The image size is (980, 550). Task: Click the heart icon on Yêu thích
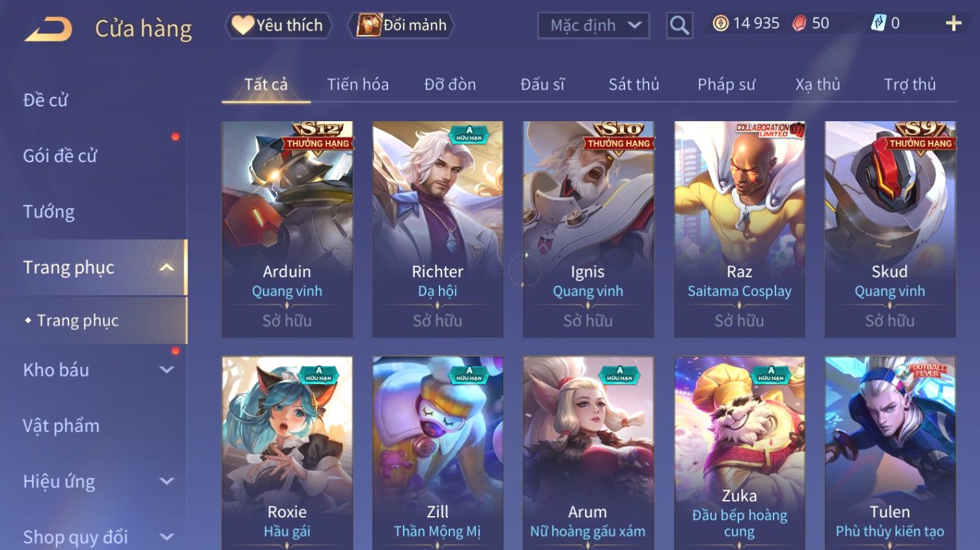point(243,25)
